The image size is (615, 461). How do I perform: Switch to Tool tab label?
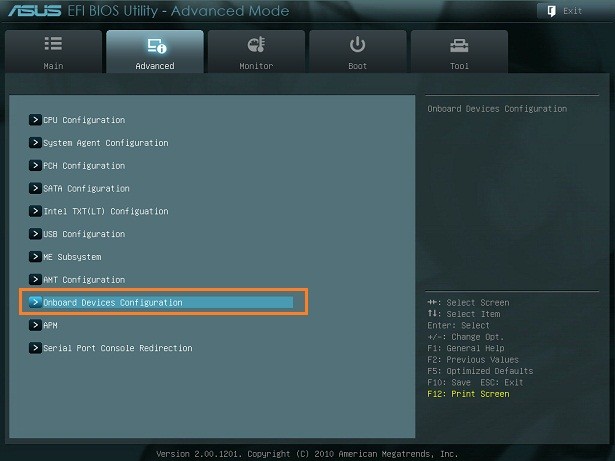pyautogui.click(x=459, y=66)
